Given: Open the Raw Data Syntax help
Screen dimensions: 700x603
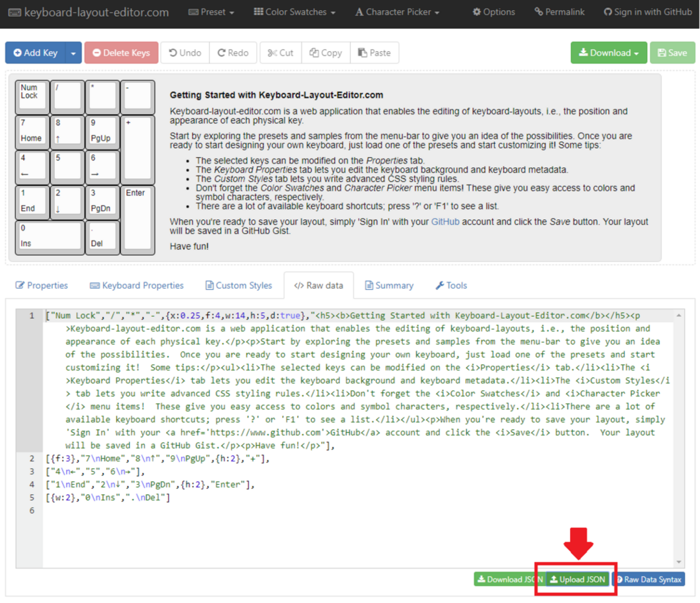Looking at the screenshot, I should point(648,579).
